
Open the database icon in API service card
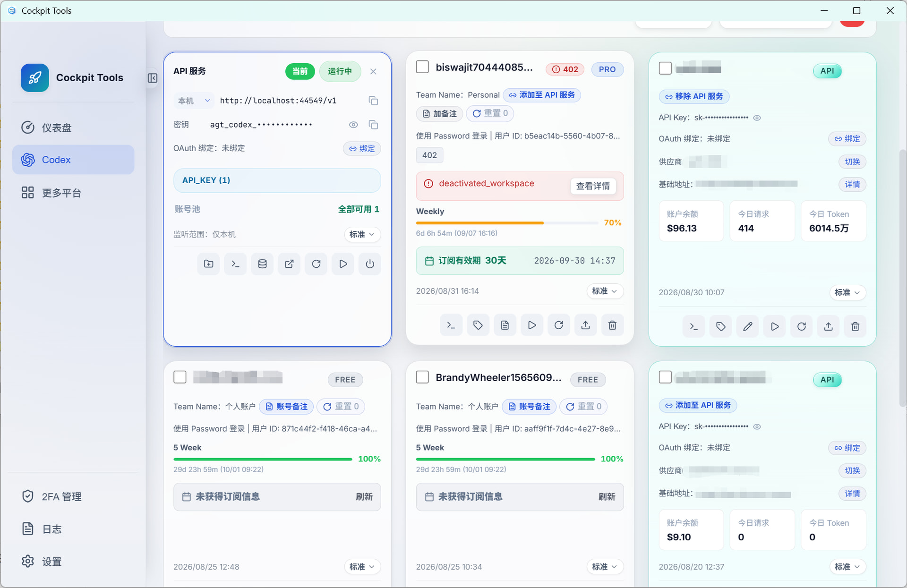pos(262,264)
